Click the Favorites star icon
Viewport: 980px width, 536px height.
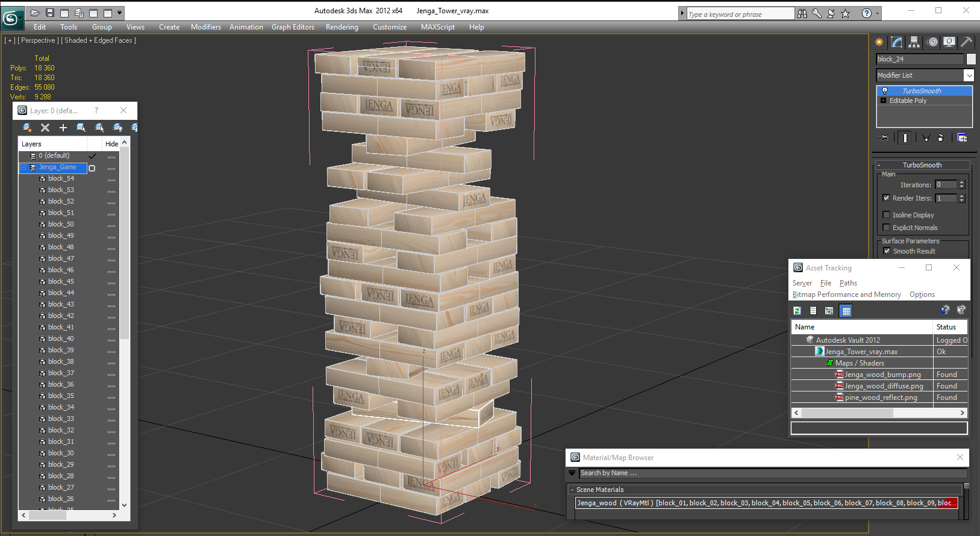point(846,13)
